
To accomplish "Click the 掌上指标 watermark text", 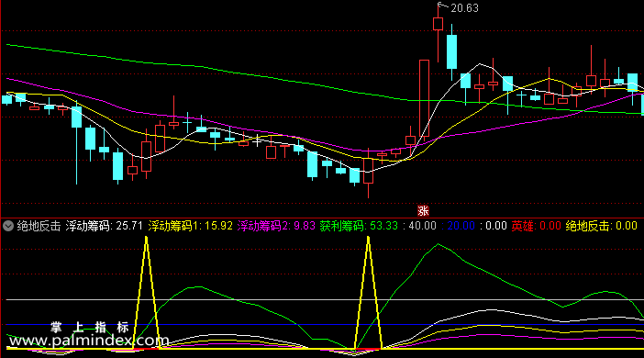I will coord(90,328).
